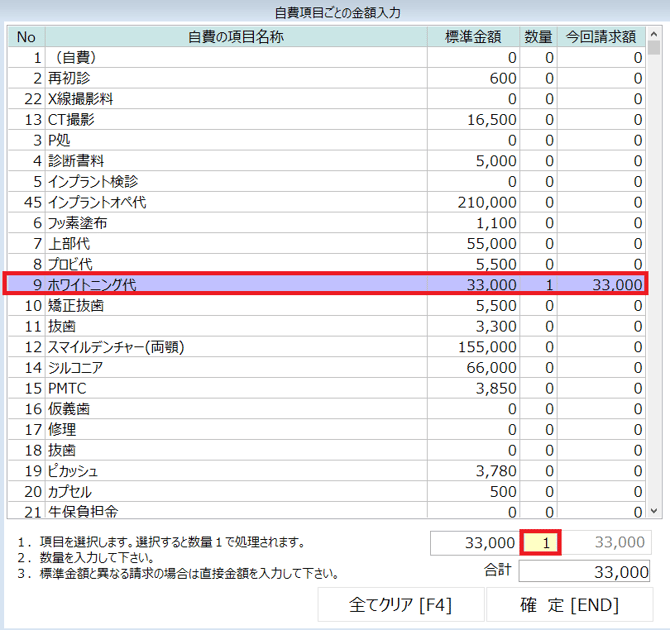Click the 全てクリア [F4] button
Image resolution: width=670 pixels, height=630 pixels.
(x=400, y=605)
